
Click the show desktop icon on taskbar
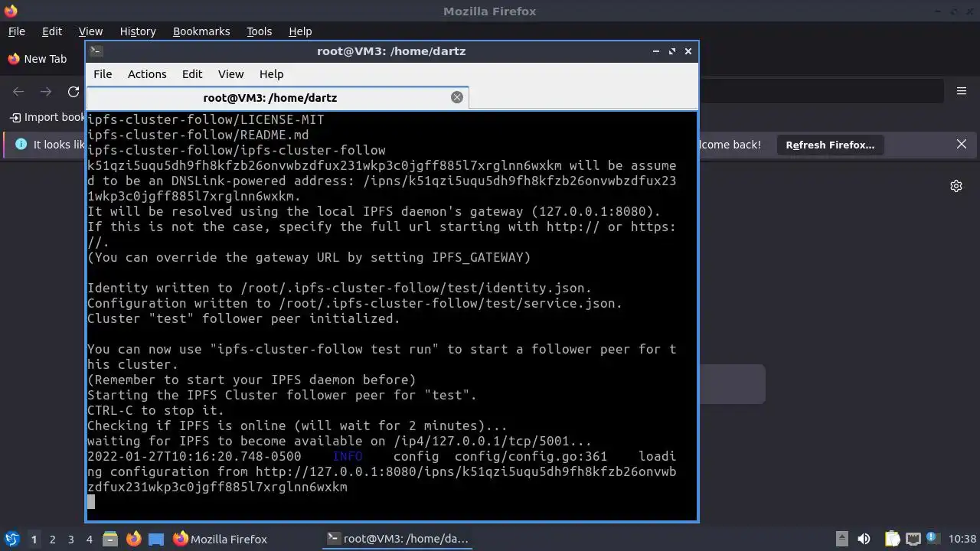pos(156,539)
